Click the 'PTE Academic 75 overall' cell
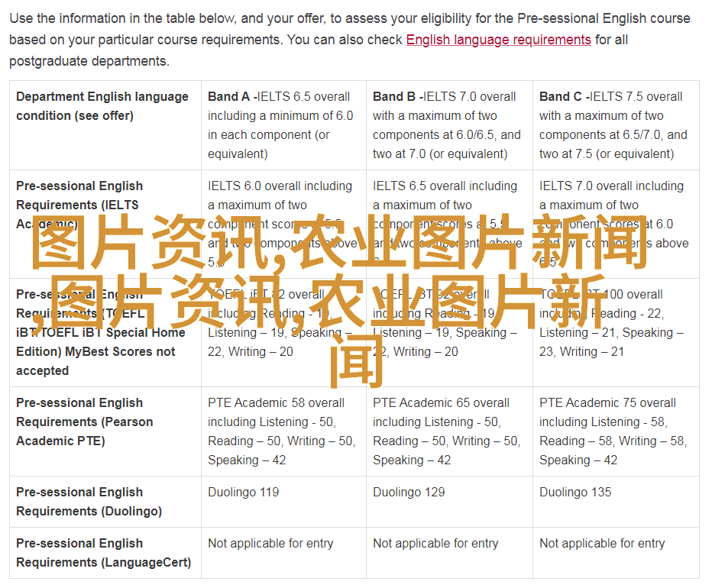712x588 pixels. tap(616, 431)
